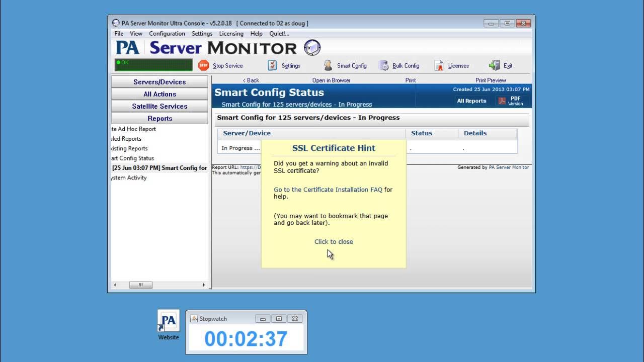
Task: Select the 25 Jun 03:07 PM Smart Config item
Action: [x=159, y=168]
